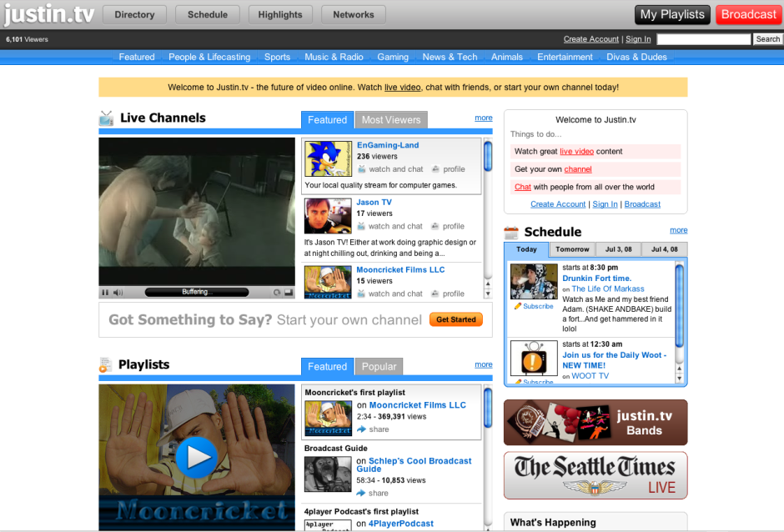Open the EnGaming-Land Sonic thumbnail
The width and height of the screenshot is (784, 532).
pyautogui.click(x=328, y=159)
